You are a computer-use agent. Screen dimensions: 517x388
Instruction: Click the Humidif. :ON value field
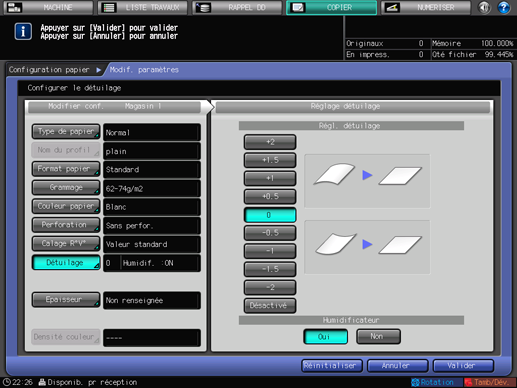[160, 263]
